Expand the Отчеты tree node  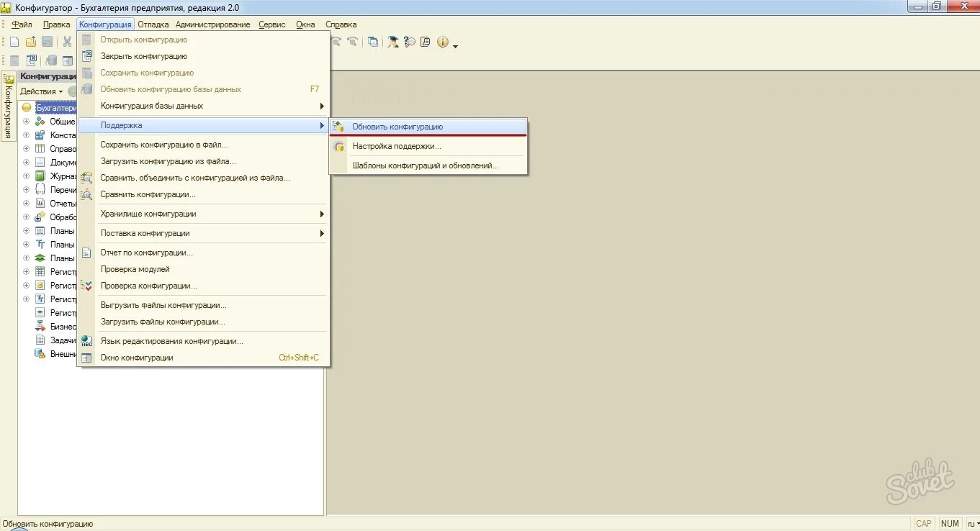tap(27, 204)
